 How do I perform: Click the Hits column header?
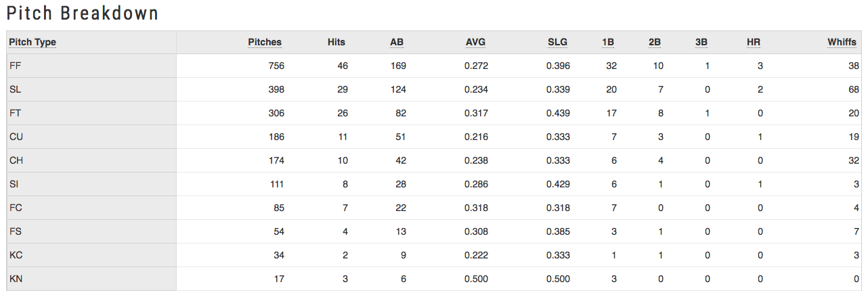pos(336,42)
